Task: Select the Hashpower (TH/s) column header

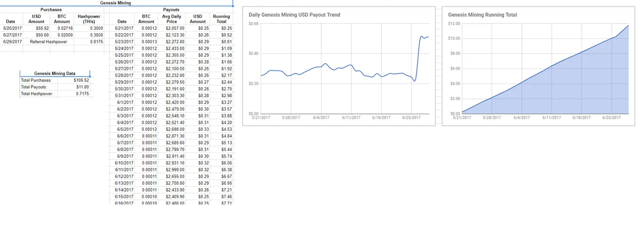Action: tap(89, 19)
